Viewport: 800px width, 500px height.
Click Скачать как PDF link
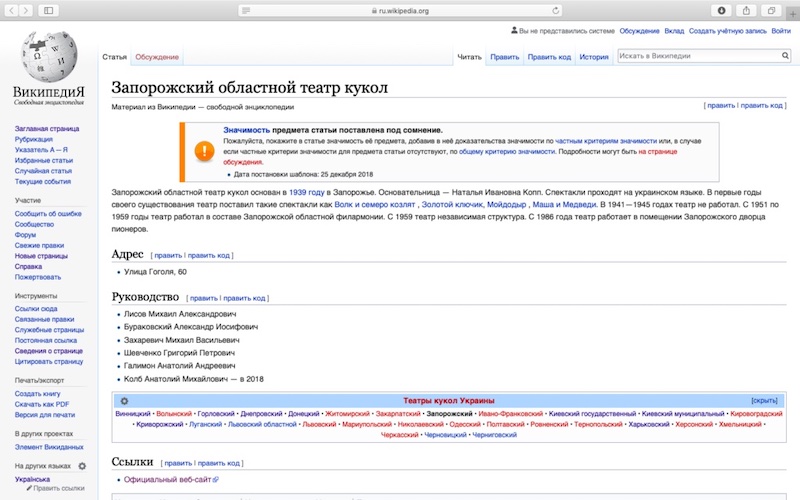42,404
